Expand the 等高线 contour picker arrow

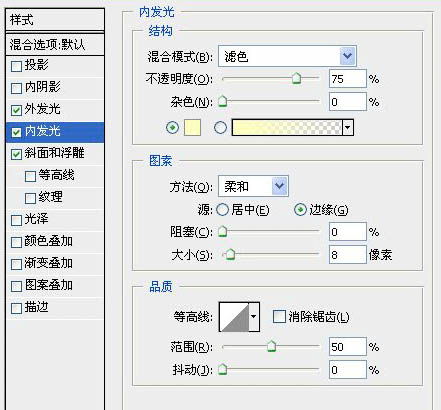click(254, 317)
